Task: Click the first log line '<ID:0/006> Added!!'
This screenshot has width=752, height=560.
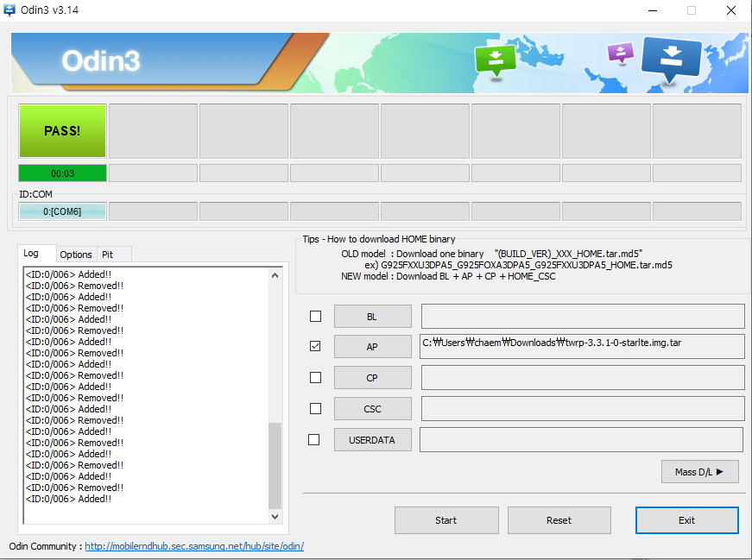Action: (x=68, y=274)
